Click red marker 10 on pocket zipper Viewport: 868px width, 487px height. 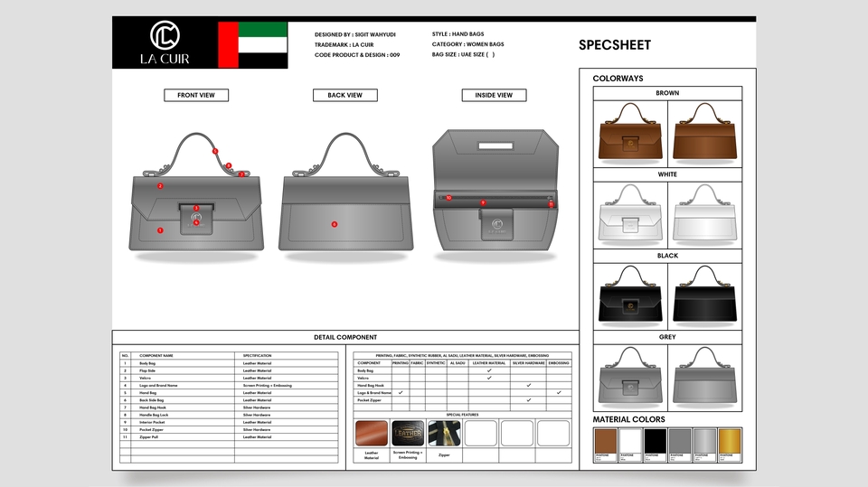point(448,197)
